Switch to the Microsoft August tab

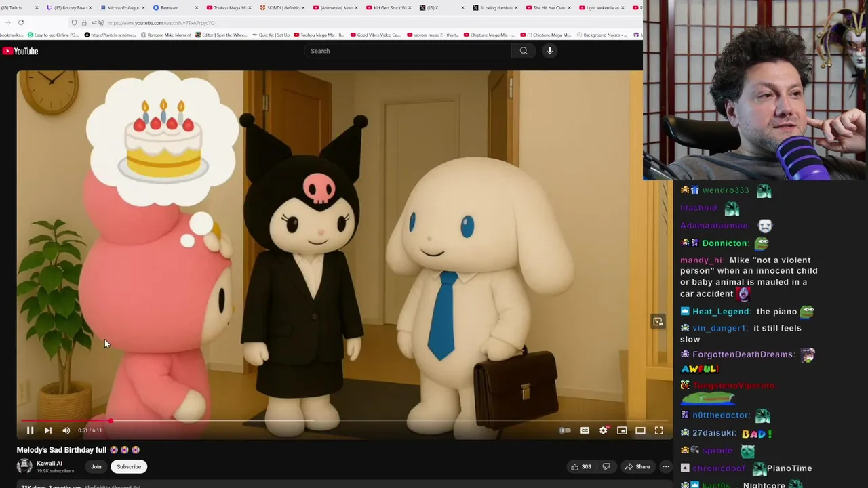[x=122, y=8]
